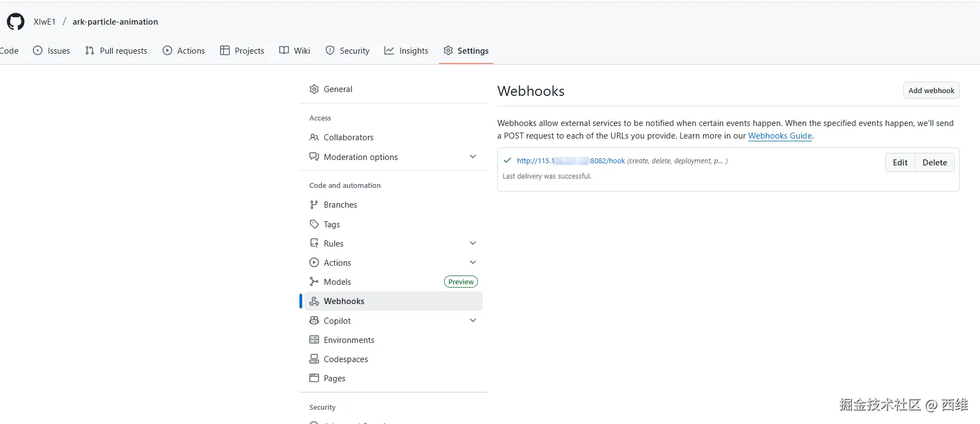980x424 pixels.
Task: Expand the Copilot settings chevron
Action: point(473,320)
